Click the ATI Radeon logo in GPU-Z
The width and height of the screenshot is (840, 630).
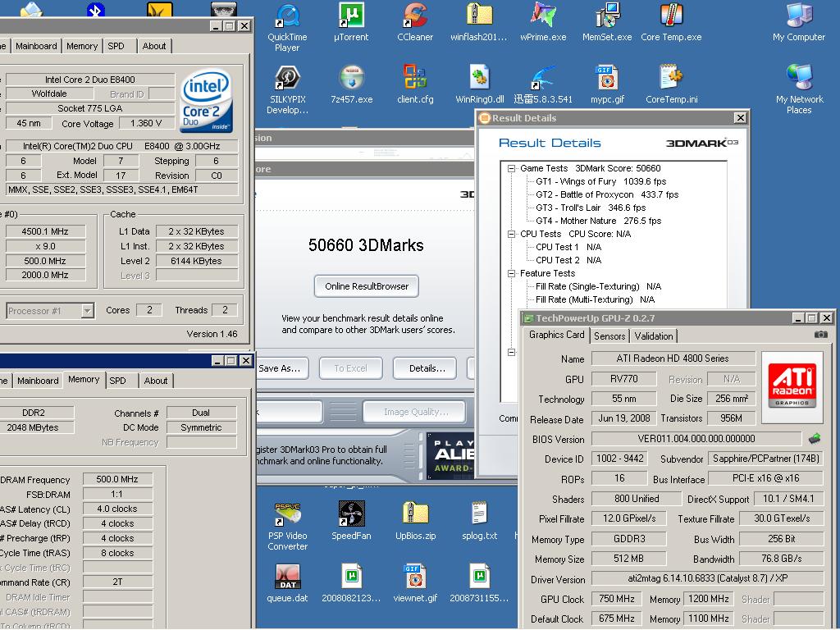(x=792, y=386)
